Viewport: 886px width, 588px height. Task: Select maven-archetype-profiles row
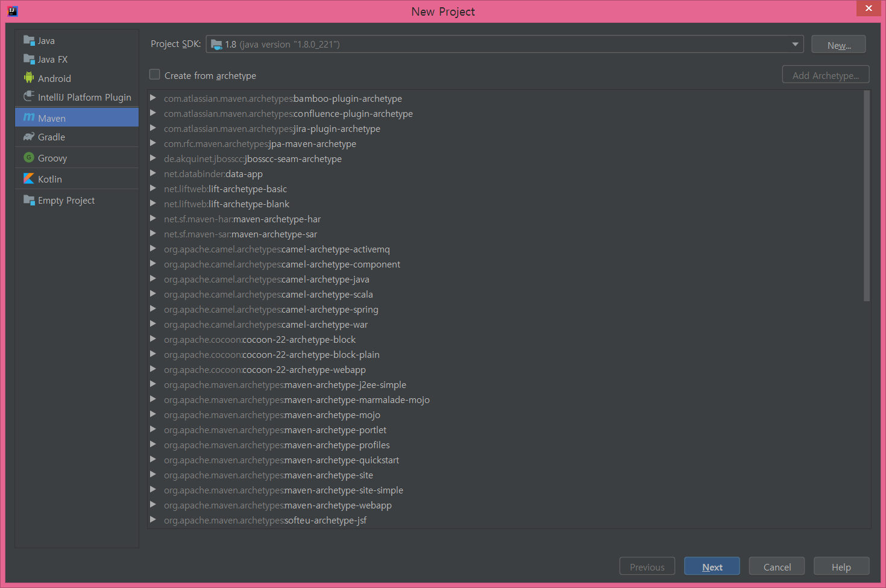coord(505,445)
